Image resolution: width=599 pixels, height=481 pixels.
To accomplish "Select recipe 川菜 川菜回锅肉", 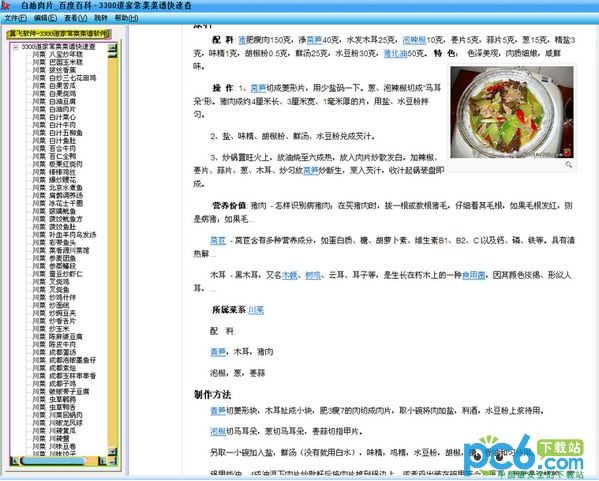I will pyautogui.click(x=57, y=415).
